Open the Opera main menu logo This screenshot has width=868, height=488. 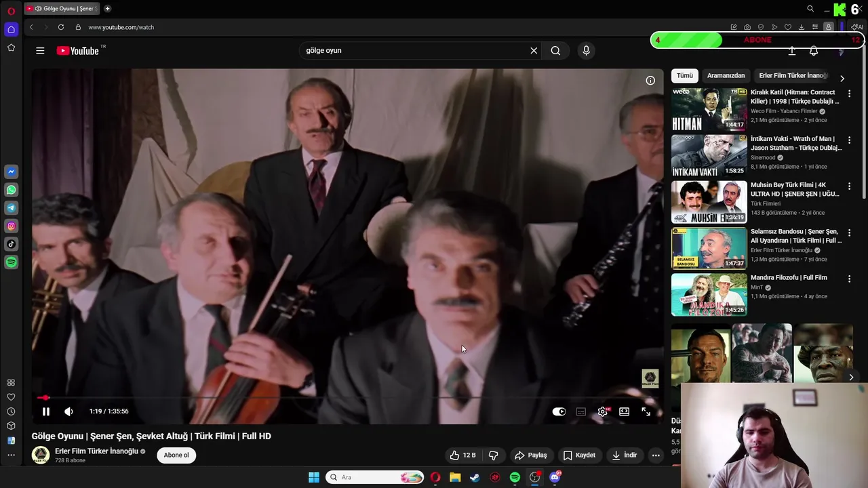coord(11,11)
